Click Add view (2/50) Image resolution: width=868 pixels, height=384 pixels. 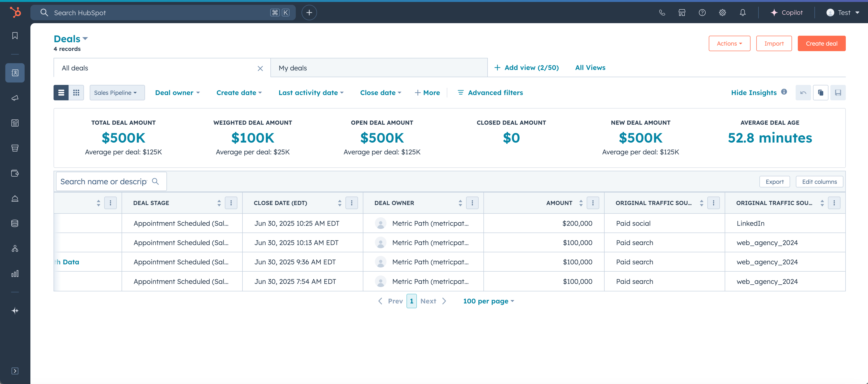(526, 68)
